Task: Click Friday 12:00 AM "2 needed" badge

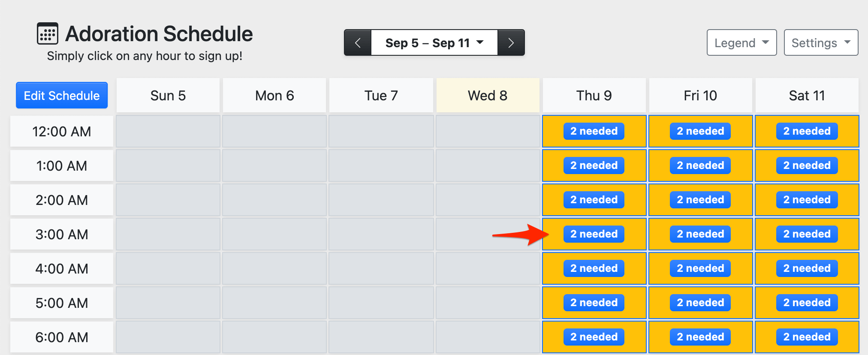Action: pyautogui.click(x=700, y=131)
